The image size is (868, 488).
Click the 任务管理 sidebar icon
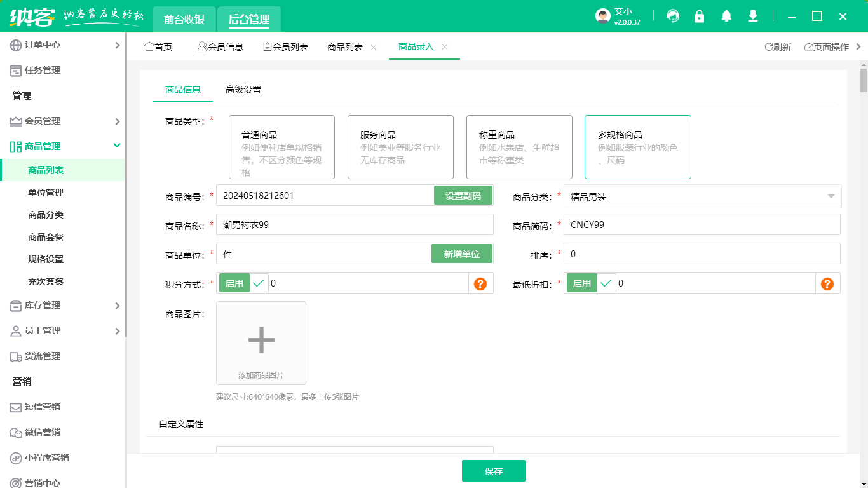pos(16,71)
